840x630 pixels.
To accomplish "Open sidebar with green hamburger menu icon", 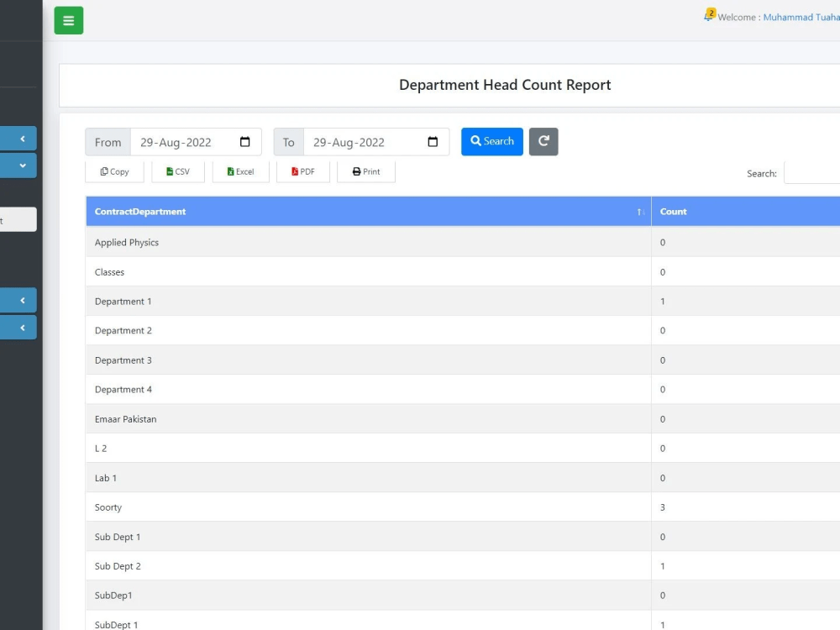I will (x=68, y=19).
